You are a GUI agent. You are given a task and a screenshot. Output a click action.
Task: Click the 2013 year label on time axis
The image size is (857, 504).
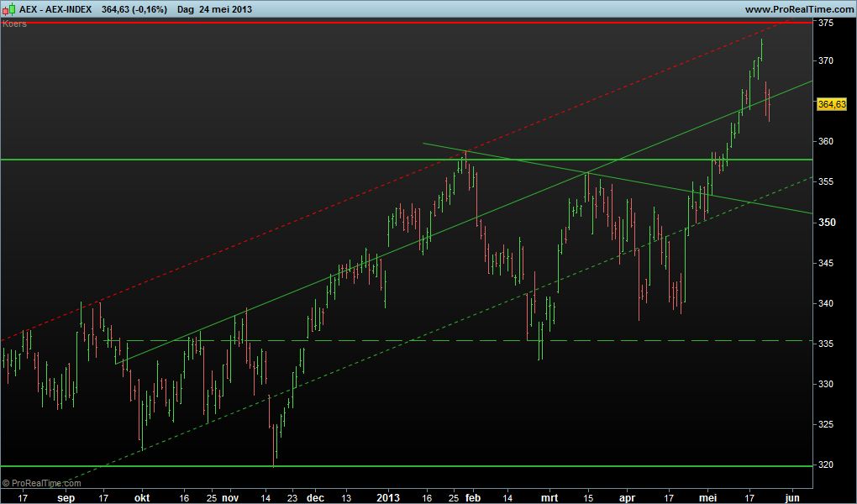click(x=387, y=497)
